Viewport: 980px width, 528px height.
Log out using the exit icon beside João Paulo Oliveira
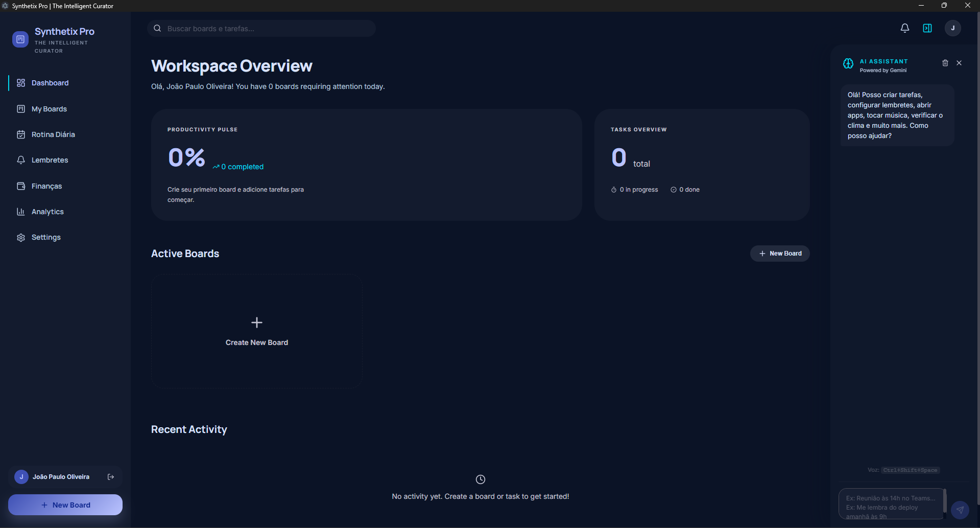[111, 476]
